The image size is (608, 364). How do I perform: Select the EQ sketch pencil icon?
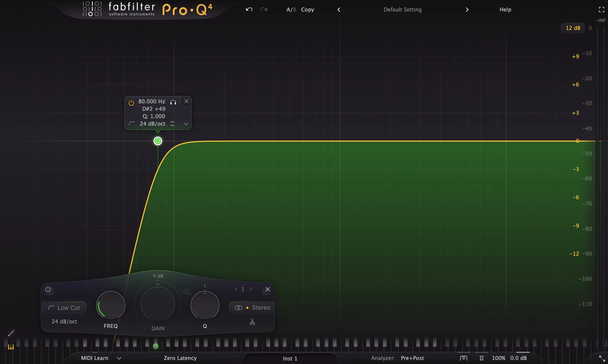pos(11,333)
